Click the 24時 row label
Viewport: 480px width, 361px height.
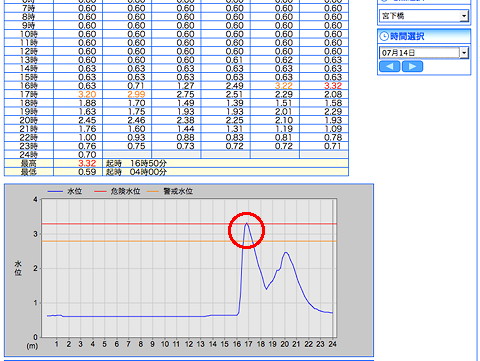tap(29, 155)
